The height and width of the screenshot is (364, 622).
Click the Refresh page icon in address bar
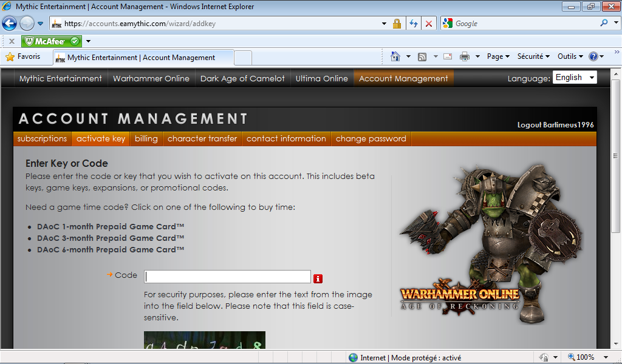click(414, 24)
